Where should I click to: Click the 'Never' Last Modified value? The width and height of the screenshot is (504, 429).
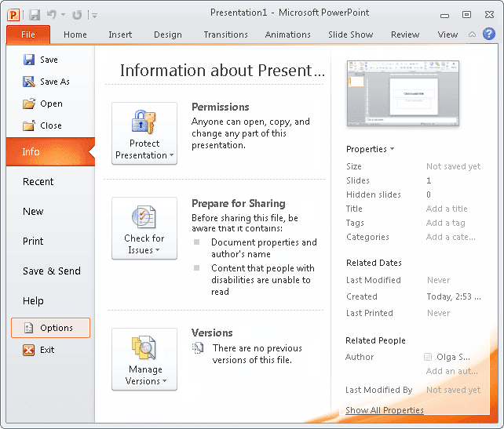coord(438,280)
